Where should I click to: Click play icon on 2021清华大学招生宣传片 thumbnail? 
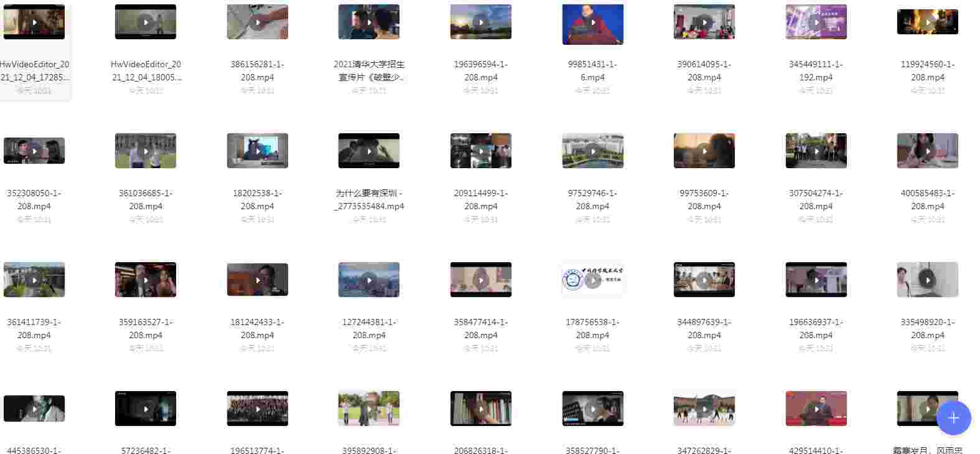pos(369,22)
